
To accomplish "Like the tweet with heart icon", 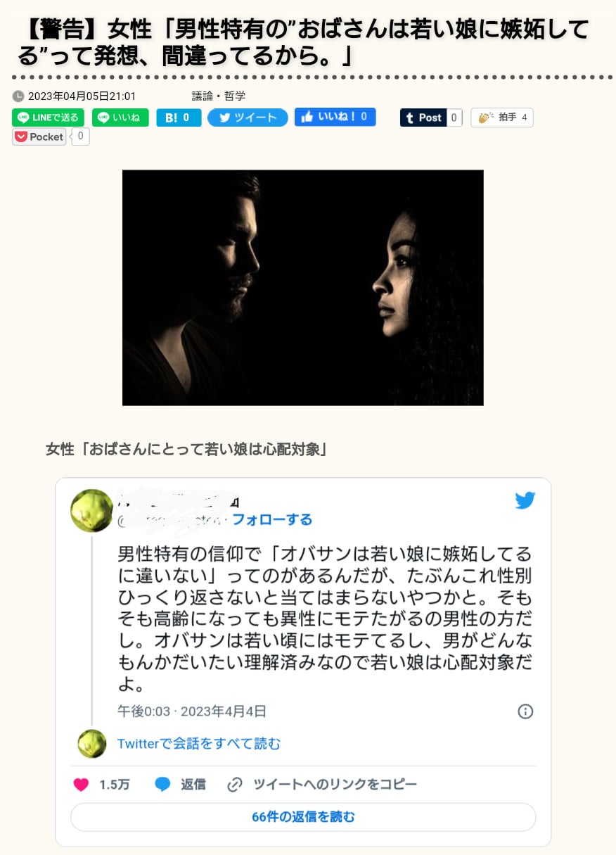I will (81, 785).
